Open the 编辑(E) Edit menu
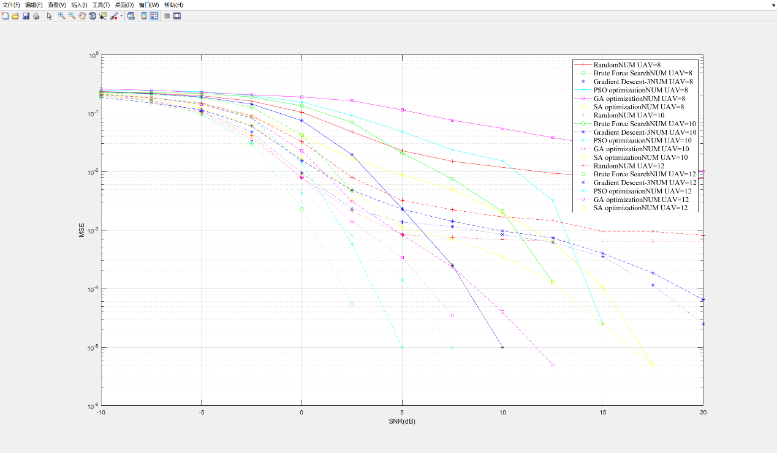The height and width of the screenshot is (453, 777). [34, 5]
